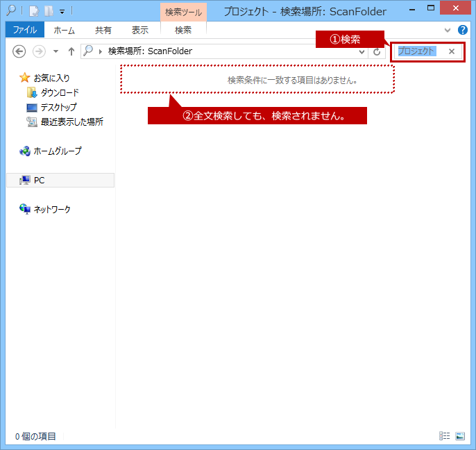Select PC in navigation pane
Screen dimensions: 476x450
(60, 180)
